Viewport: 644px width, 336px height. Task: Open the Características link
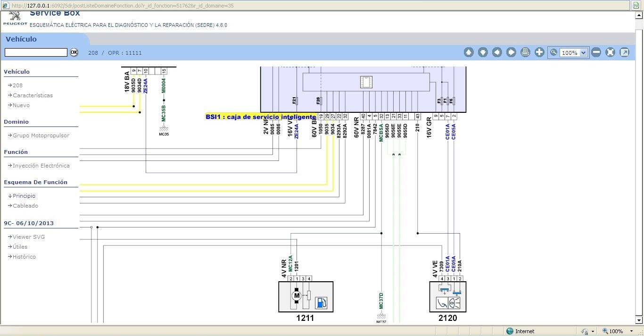(33, 95)
